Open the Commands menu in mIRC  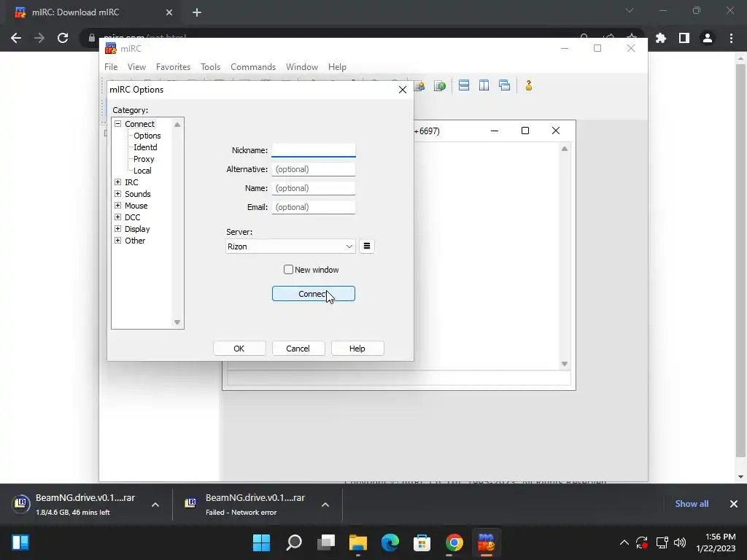coord(253,67)
